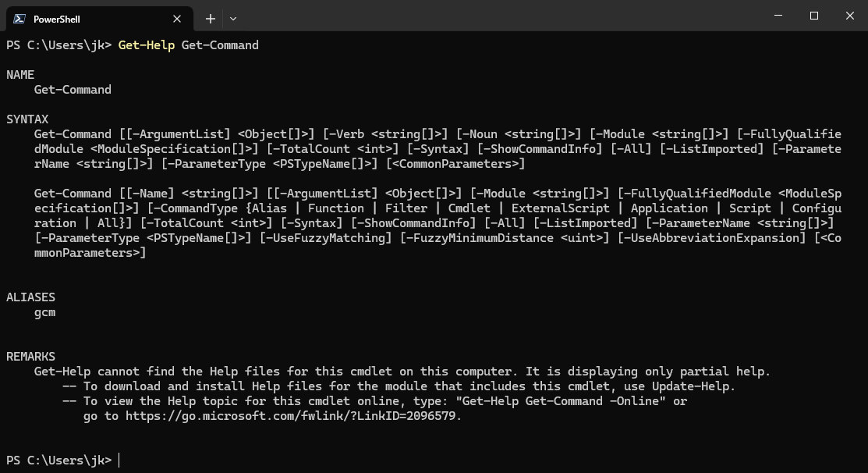Click the ALIASES section heading
The image size is (868, 473).
(x=30, y=297)
